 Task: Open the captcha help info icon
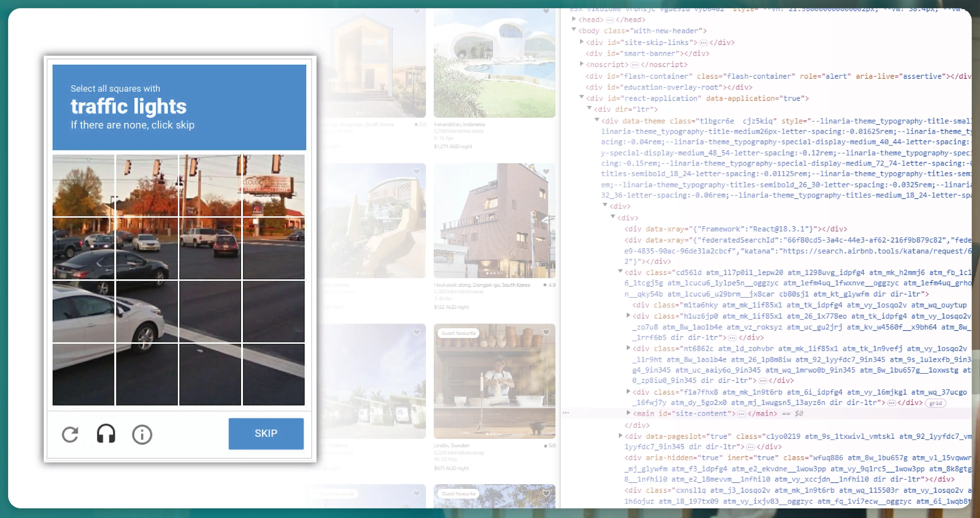point(142,434)
